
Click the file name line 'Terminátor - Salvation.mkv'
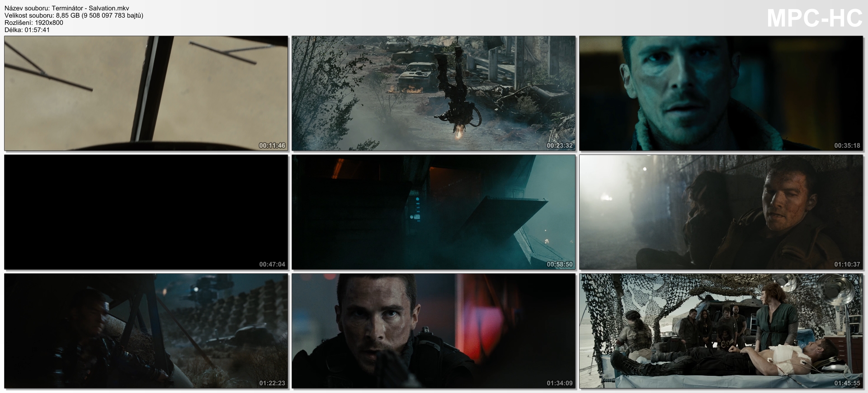pos(90,8)
